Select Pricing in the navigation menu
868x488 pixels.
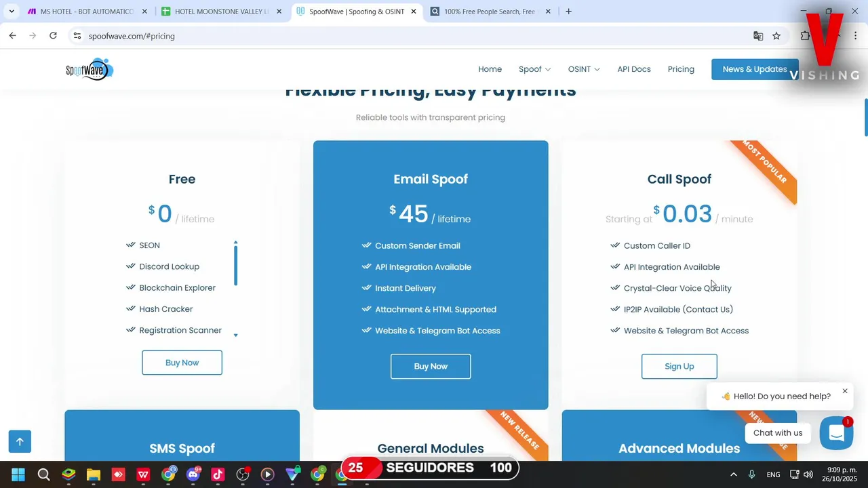[x=681, y=69]
